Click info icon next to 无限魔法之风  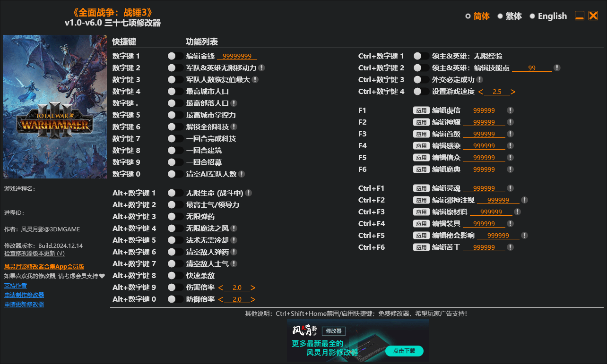[x=234, y=229]
